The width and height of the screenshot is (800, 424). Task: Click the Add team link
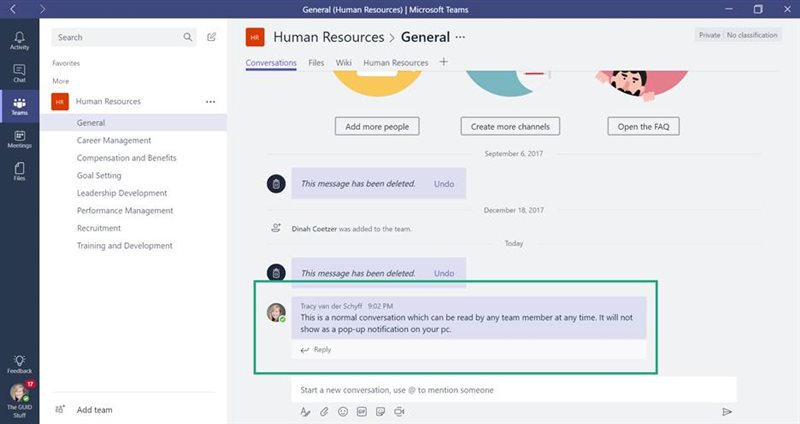(x=94, y=410)
